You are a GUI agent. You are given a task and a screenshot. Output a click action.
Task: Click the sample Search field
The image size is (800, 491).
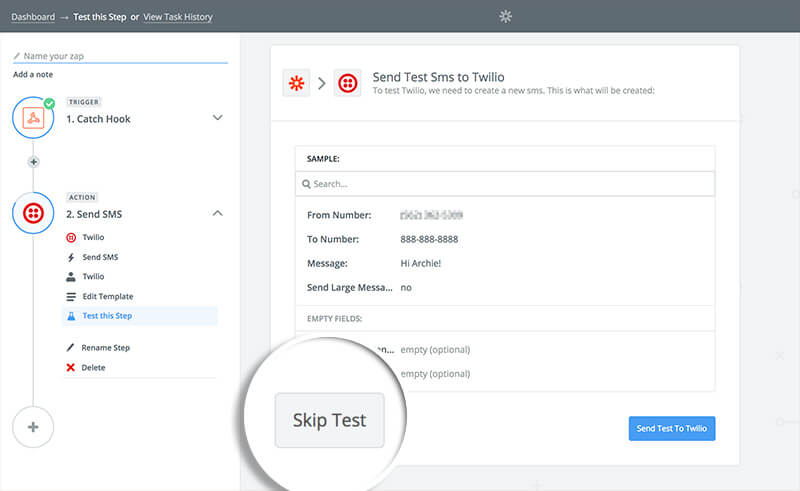pyautogui.click(x=505, y=184)
